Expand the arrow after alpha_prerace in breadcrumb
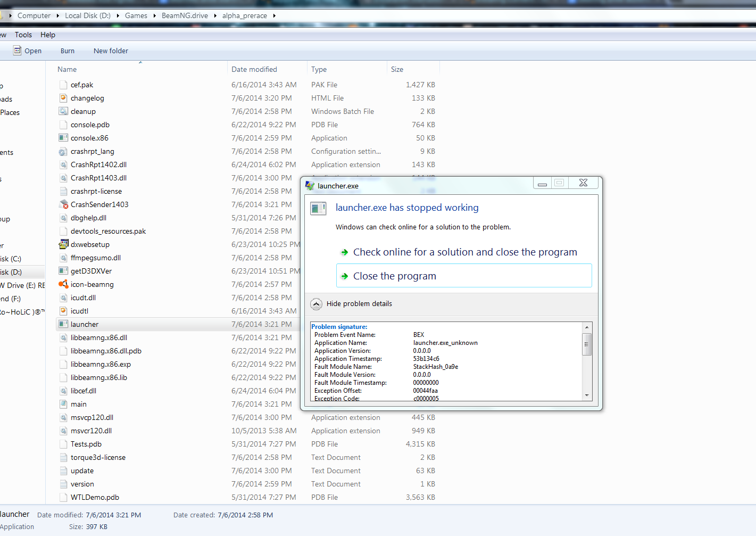Viewport: 756px width, 536px height. tap(275, 15)
